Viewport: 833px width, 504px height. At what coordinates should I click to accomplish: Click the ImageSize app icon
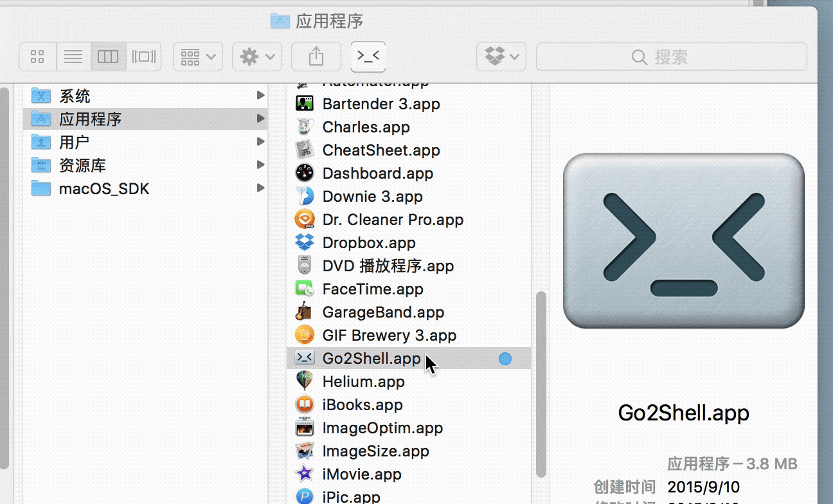(304, 451)
